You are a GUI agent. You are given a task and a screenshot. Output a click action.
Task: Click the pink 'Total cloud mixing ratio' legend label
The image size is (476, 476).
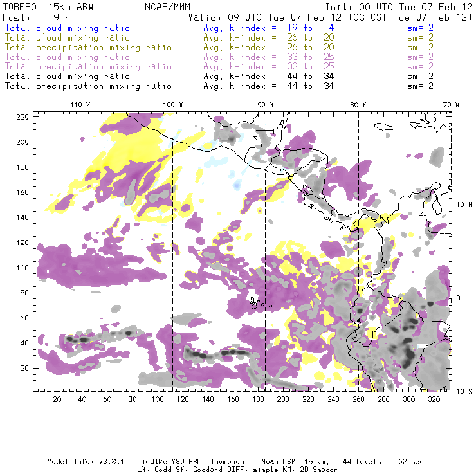click(x=68, y=57)
